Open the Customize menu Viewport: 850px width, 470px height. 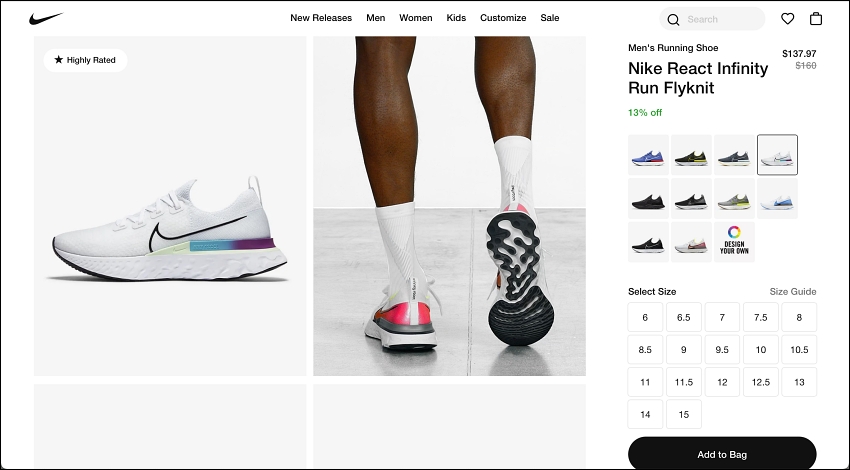pyautogui.click(x=503, y=18)
